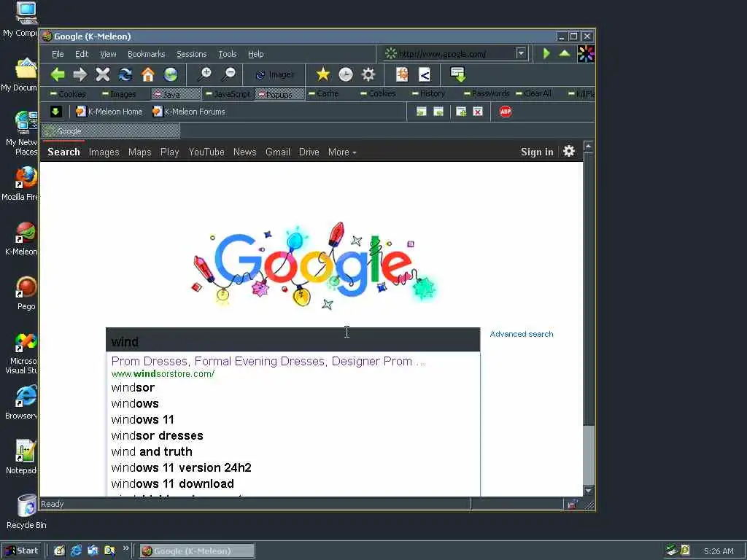Click the Clear All privacy button

(x=533, y=93)
